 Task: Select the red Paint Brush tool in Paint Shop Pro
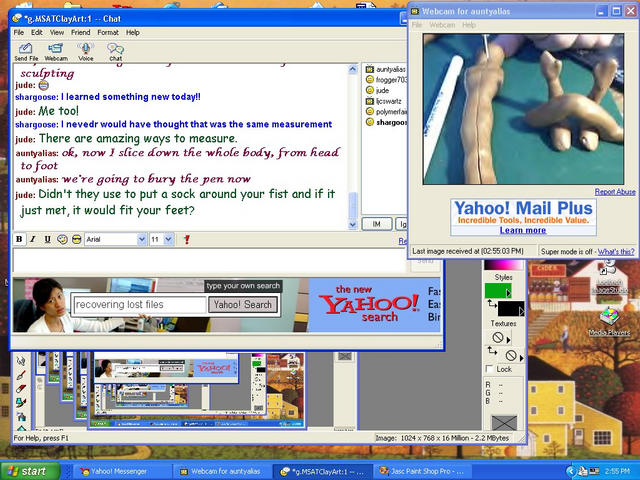pyautogui.click(x=21, y=375)
